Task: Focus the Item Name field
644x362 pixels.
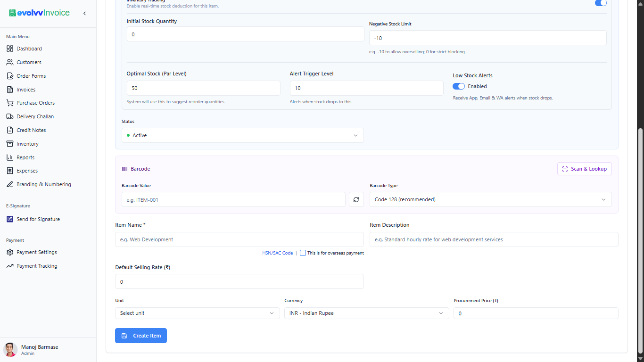Action: 239,239
